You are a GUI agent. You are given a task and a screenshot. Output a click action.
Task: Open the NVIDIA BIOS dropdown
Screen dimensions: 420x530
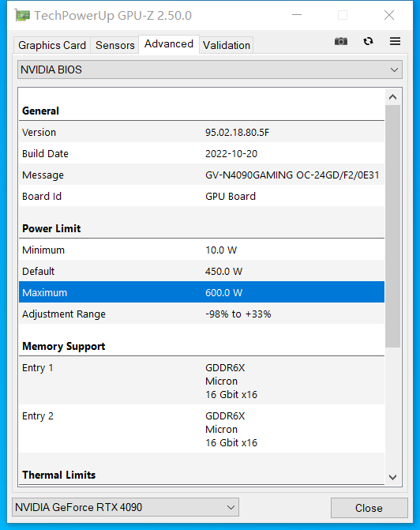coord(210,70)
